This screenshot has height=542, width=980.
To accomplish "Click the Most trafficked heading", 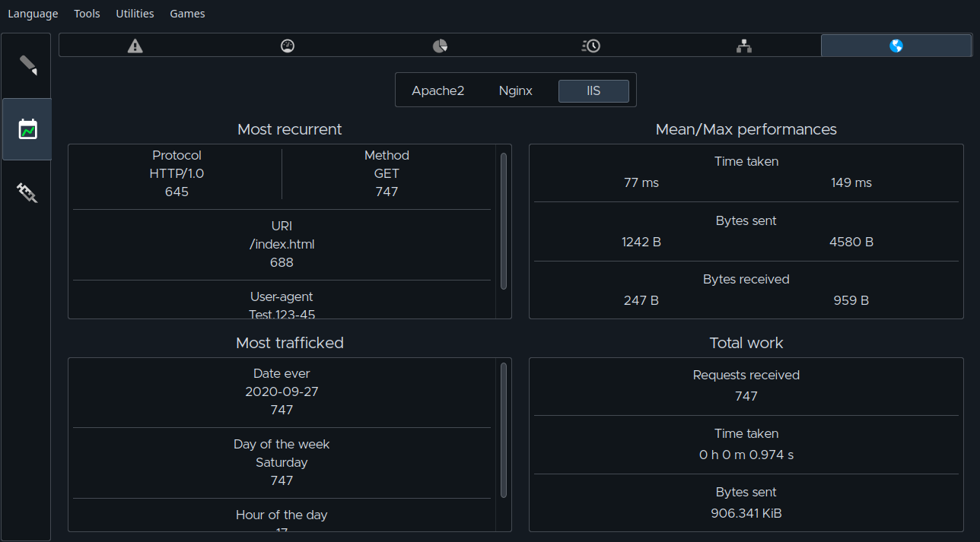I will tap(290, 343).
